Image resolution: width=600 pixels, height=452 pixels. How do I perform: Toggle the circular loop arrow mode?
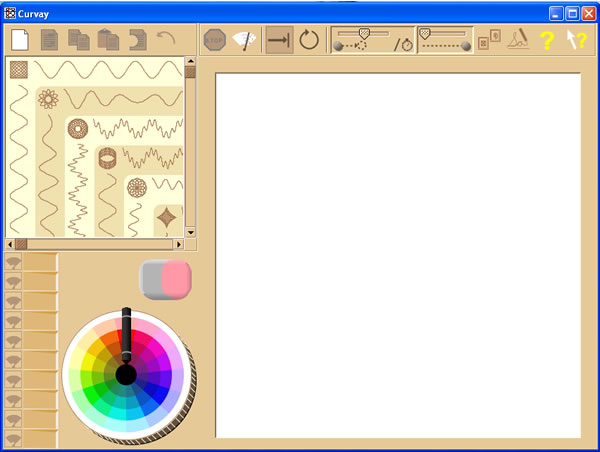(309, 40)
